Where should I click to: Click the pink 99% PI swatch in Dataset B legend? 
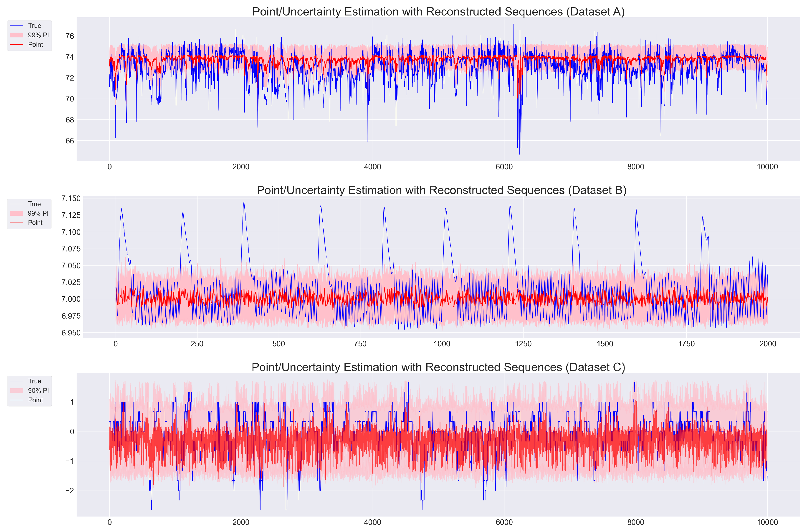click(x=16, y=213)
